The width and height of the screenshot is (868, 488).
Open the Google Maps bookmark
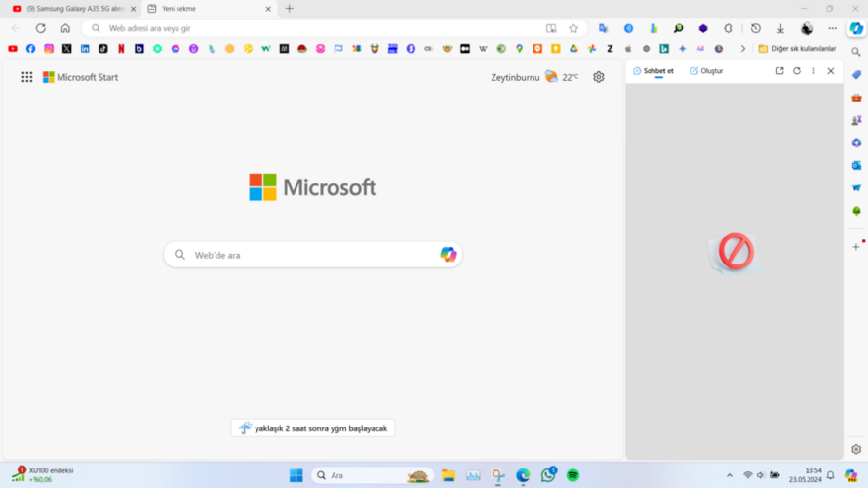coord(519,49)
